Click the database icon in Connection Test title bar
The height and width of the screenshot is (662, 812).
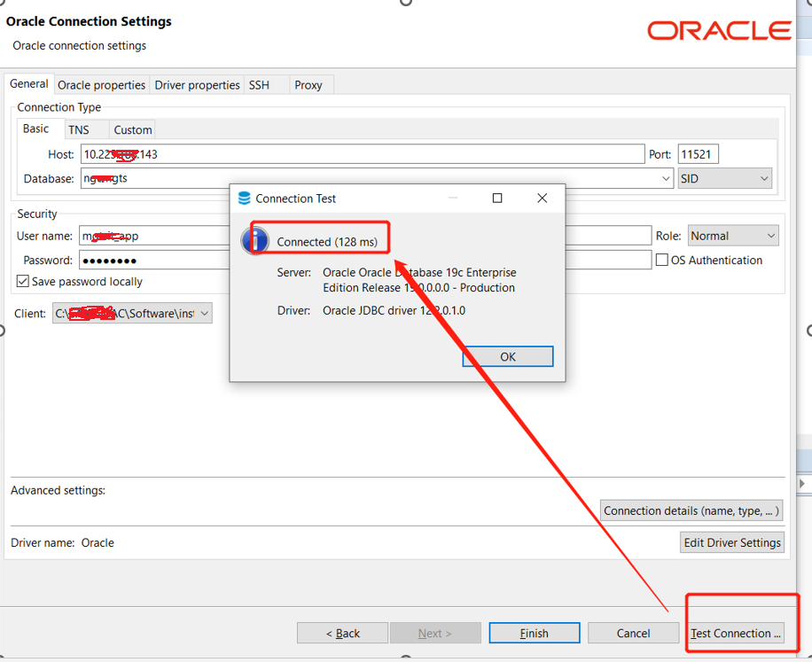coord(244,199)
